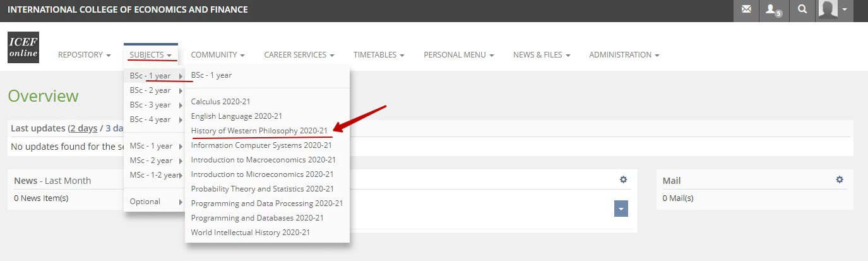The width and height of the screenshot is (868, 261).
Task: Click the users icon with badge 5
Action: [x=773, y=10]
